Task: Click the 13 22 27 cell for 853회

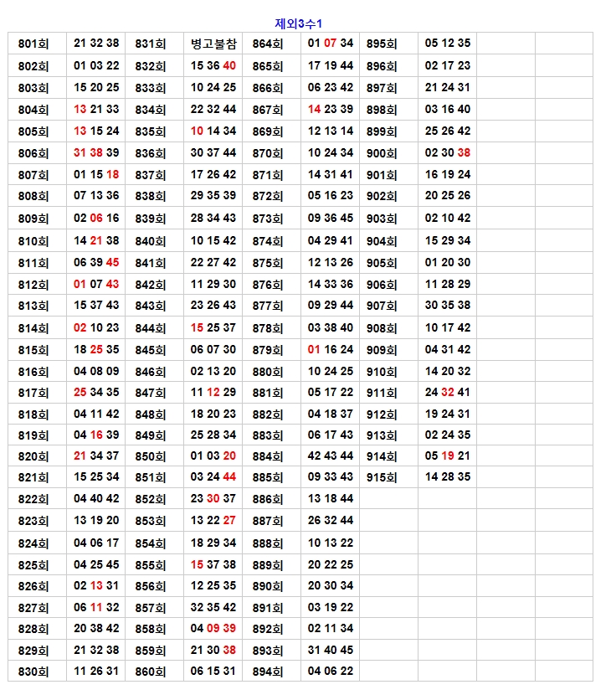Action: pyautogui.click(x=213, y=521)
